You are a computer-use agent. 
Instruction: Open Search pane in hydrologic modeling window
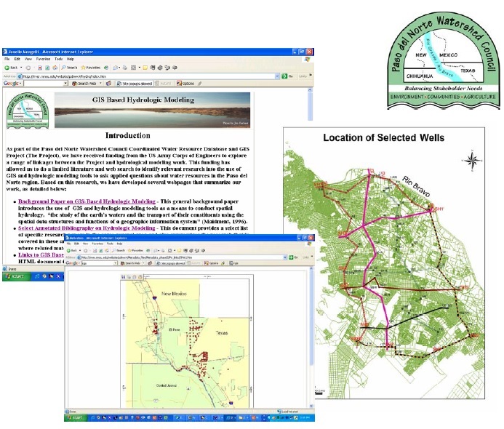(69, 68)
